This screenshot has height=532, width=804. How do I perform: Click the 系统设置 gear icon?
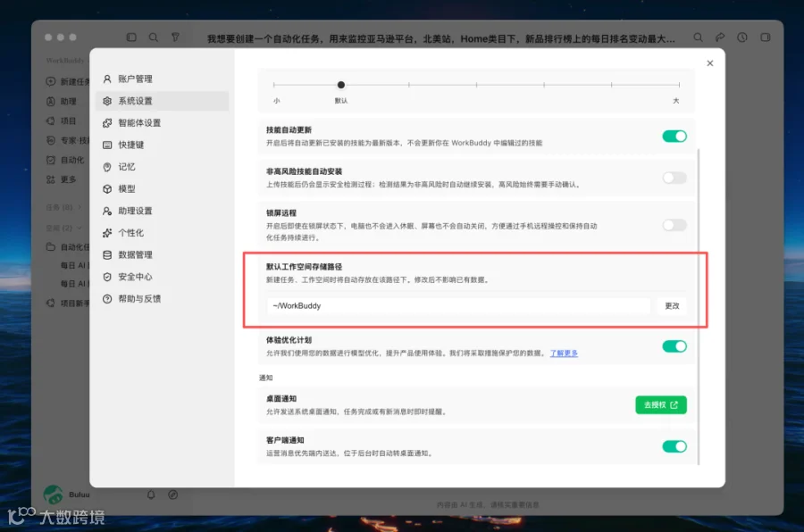107,101
